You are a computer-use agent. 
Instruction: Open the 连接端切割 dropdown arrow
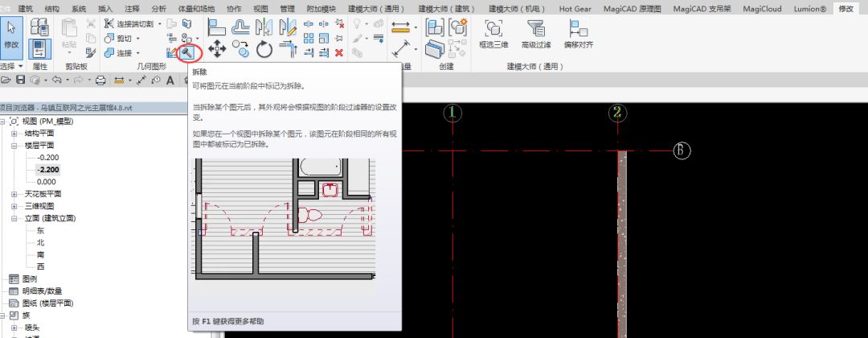(159, 24)
